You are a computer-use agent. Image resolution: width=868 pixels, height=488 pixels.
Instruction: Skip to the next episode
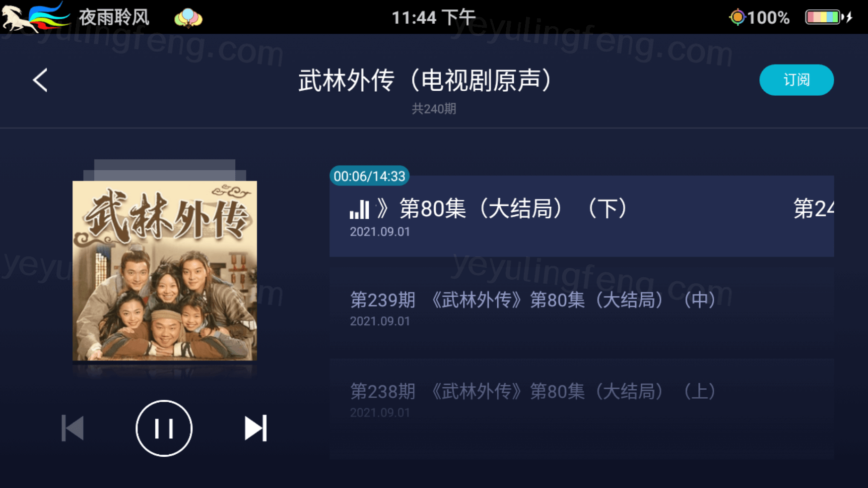(256, 428)
